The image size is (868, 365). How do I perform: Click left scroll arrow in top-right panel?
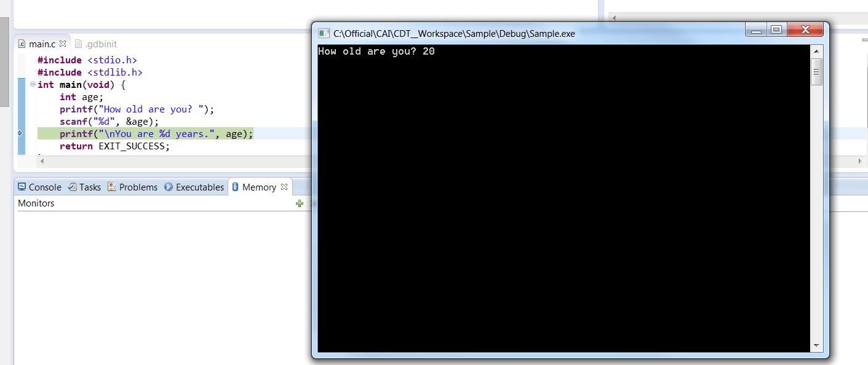pos(613,18)
